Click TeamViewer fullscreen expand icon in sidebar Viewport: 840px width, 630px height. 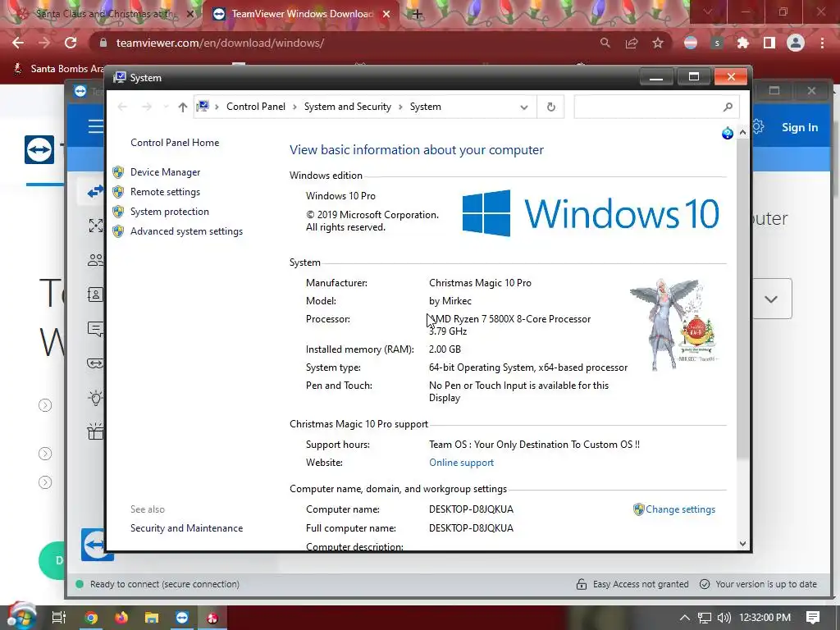click(95, 226)
